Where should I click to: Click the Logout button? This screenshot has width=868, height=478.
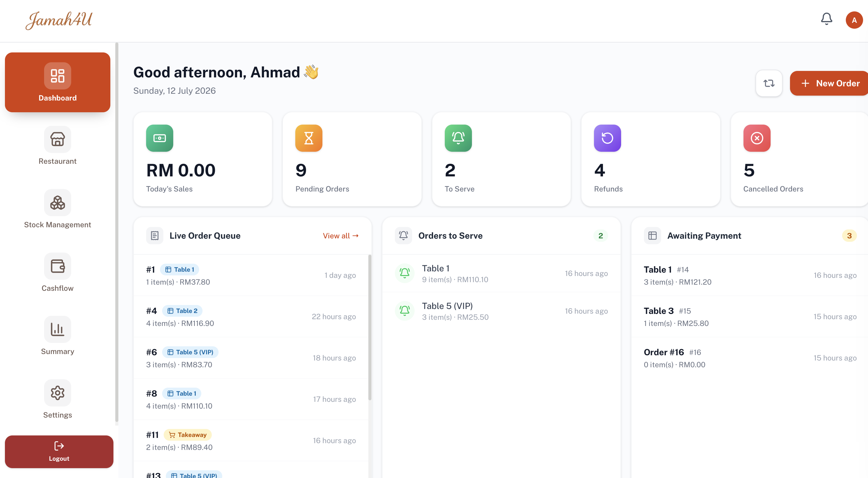(x=59, y=451)
